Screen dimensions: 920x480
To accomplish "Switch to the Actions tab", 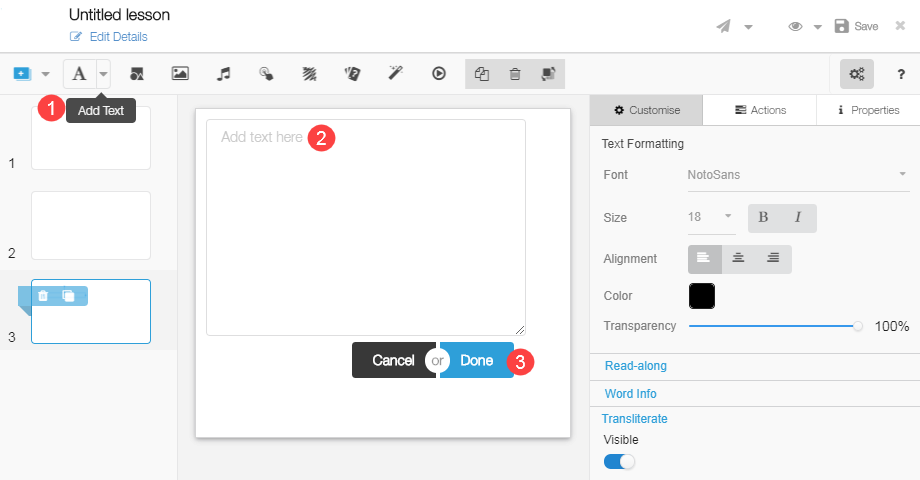I will pyautogui.click(x=760, y=110).
